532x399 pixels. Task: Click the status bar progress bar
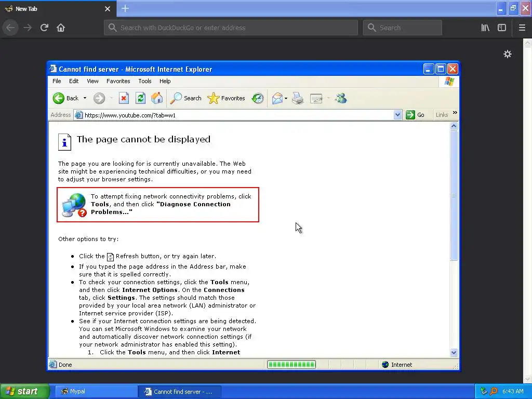point(291,365)
